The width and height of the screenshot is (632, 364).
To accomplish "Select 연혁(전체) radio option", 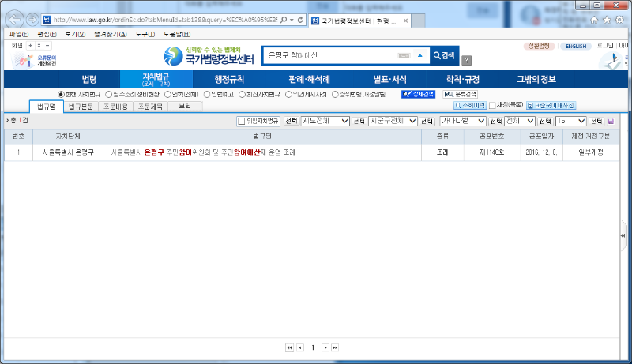I will click(x=167, y=94).
